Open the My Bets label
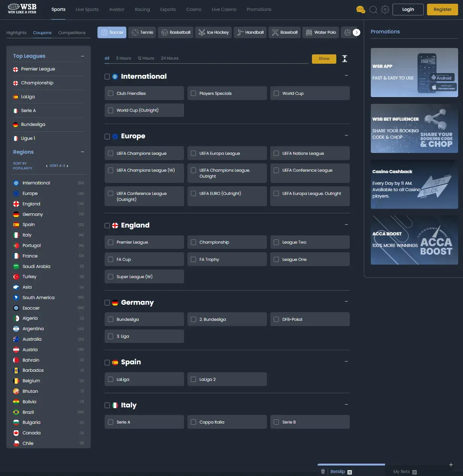The height and width of the screenshot is (476, 463). click(x=402, y=472)
